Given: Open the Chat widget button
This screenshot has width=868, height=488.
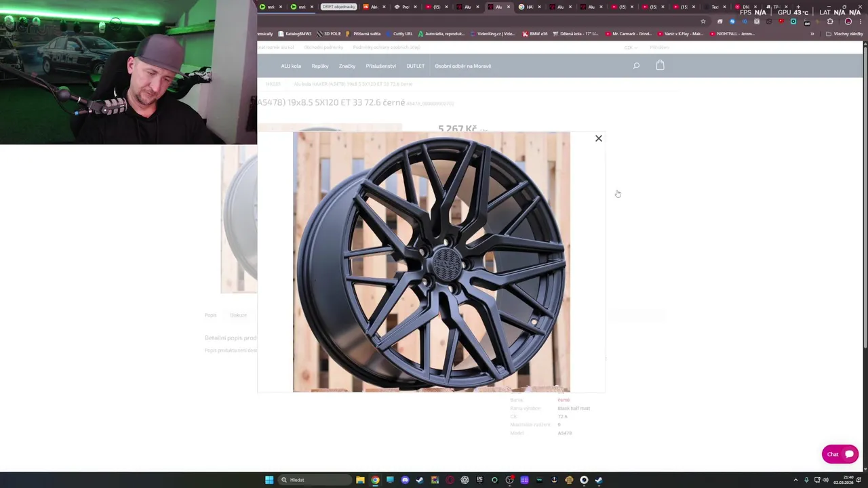Looking at the screenshot, I should pos(840,454).
